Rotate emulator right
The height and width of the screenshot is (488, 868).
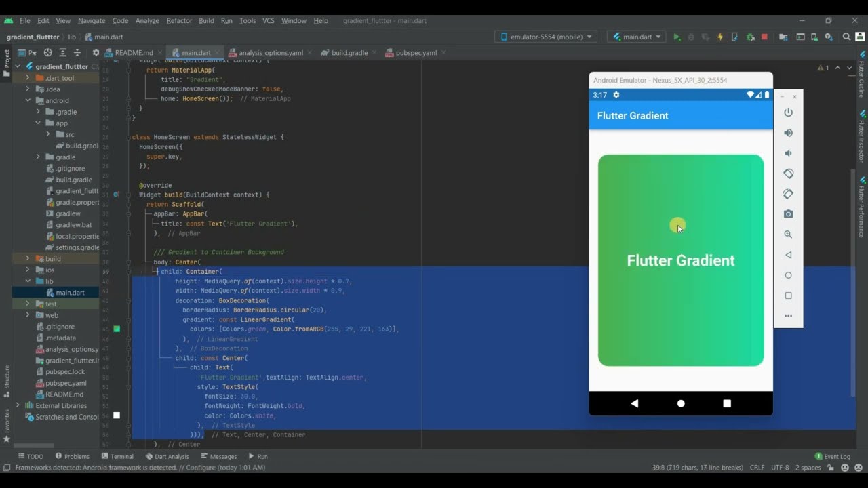[788, 194]
